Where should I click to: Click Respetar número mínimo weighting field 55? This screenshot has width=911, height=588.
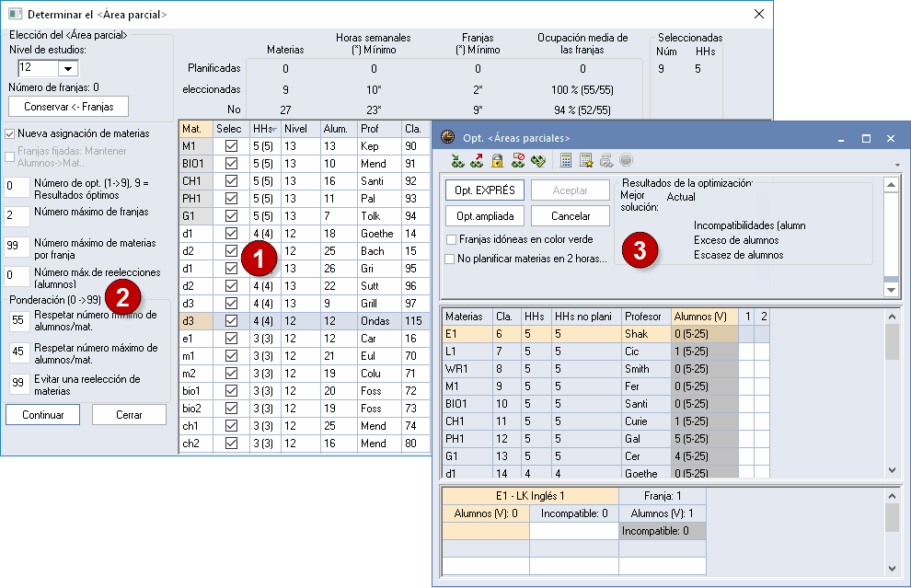pyautogui.click(x=19, y=321)
